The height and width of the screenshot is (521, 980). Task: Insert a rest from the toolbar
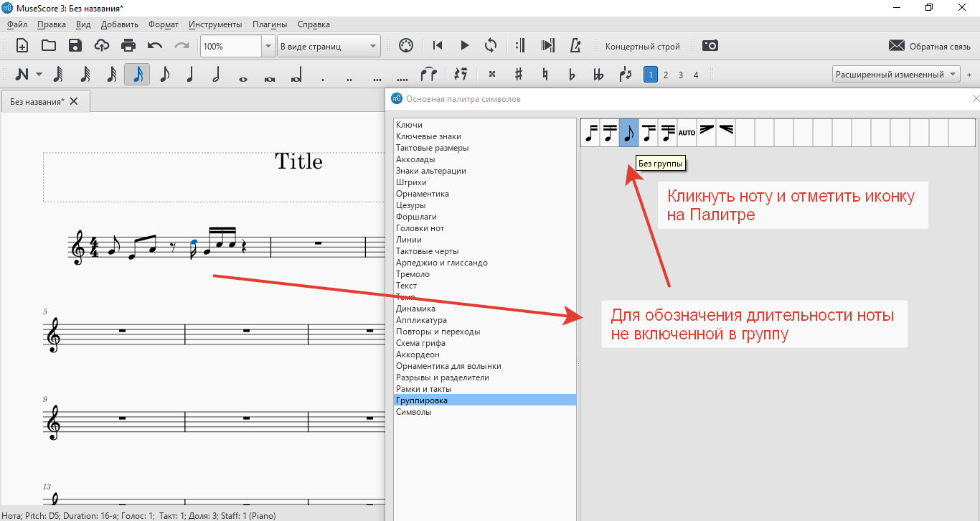tap(460, 75)
